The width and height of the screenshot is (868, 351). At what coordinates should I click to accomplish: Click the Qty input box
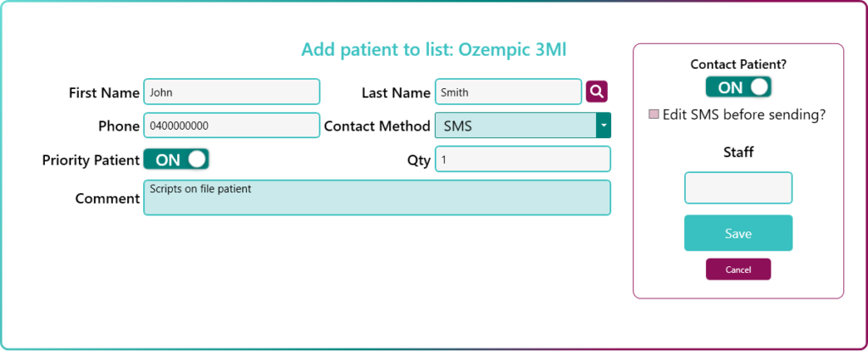tap(522, 159)
